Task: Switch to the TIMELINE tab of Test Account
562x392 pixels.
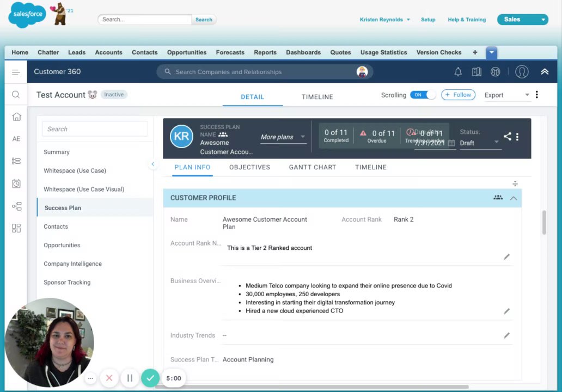Action: click(x=317, y=97)
